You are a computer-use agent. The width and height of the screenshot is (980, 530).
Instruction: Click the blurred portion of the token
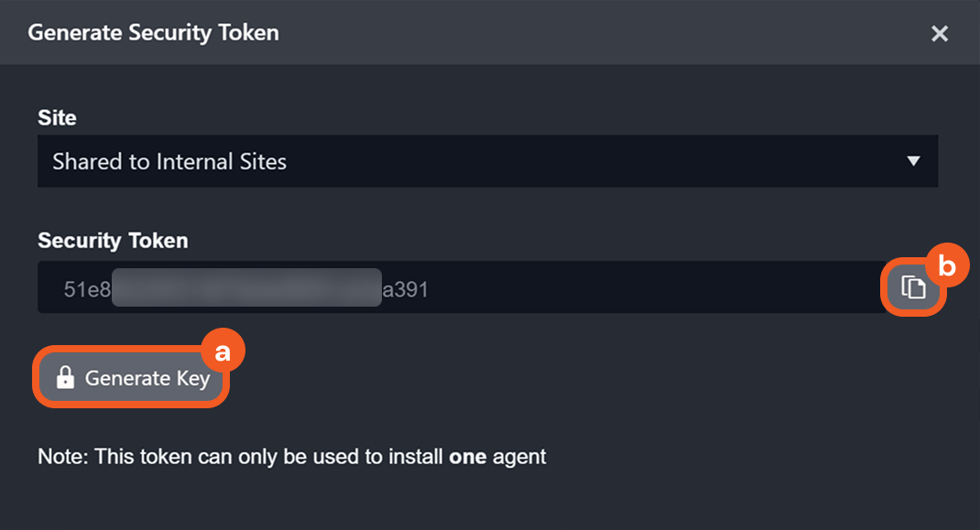point(245,287)
